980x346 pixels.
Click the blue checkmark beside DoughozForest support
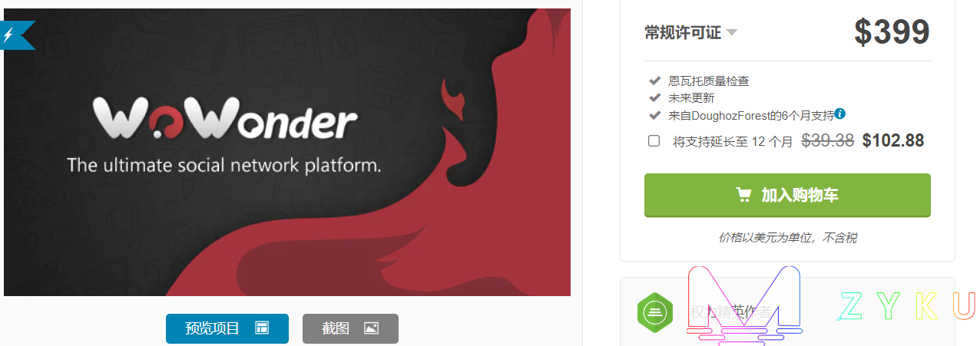click(x=655, y=115)
